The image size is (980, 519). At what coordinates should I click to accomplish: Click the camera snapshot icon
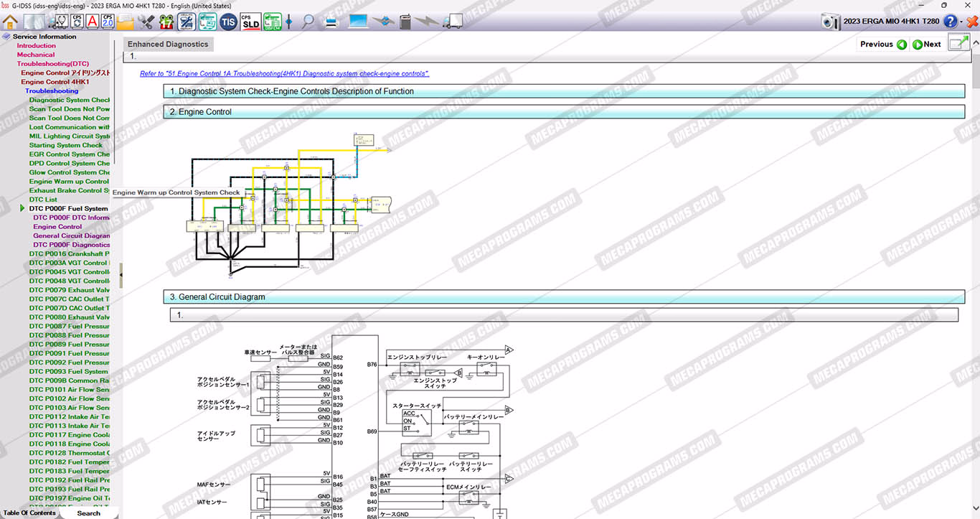(x=831, y=22)
